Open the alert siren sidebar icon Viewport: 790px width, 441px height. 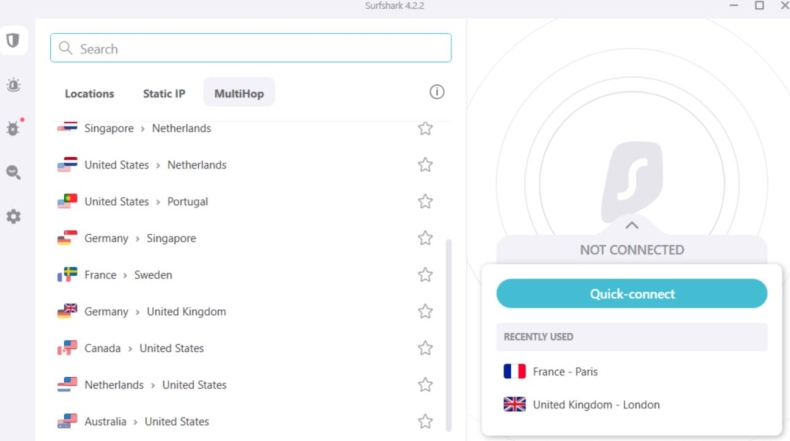(13, 85)
